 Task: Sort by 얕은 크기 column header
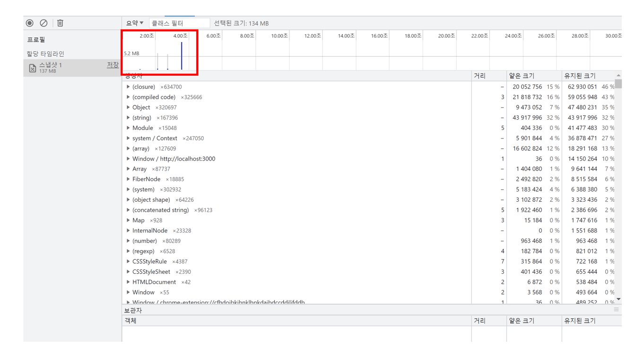coord(534,76)
